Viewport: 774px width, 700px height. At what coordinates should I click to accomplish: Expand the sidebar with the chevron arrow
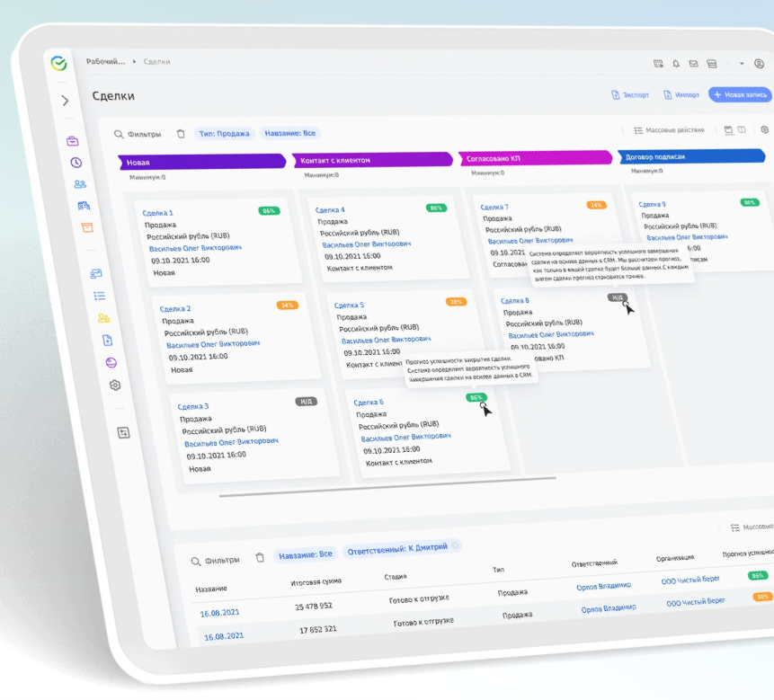(x=65, y=101)
